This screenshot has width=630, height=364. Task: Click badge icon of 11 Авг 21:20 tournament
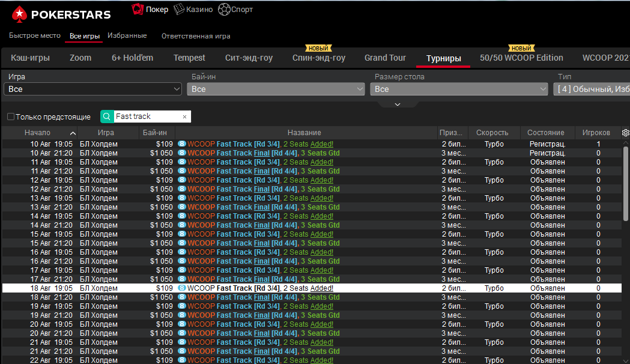click(181, 171)
